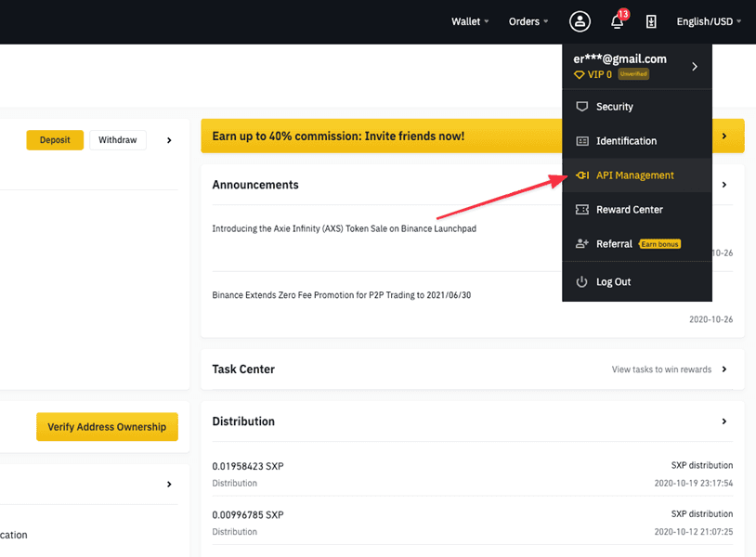Viewport: 756px width, 557px height.
Task: Click the Log Out power icon
Action: tap(582, 282)
